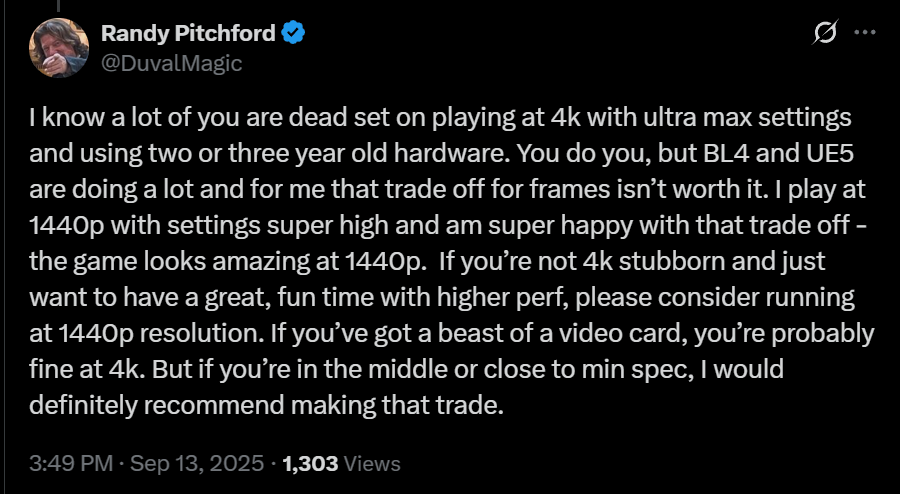Screen dimensions: 900x494
Task: Visit the @DuvalMagic handle link
Action: 172,63
